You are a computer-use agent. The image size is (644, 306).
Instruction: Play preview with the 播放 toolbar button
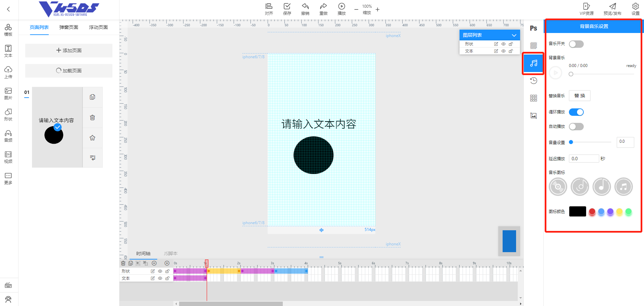(342, 9)
